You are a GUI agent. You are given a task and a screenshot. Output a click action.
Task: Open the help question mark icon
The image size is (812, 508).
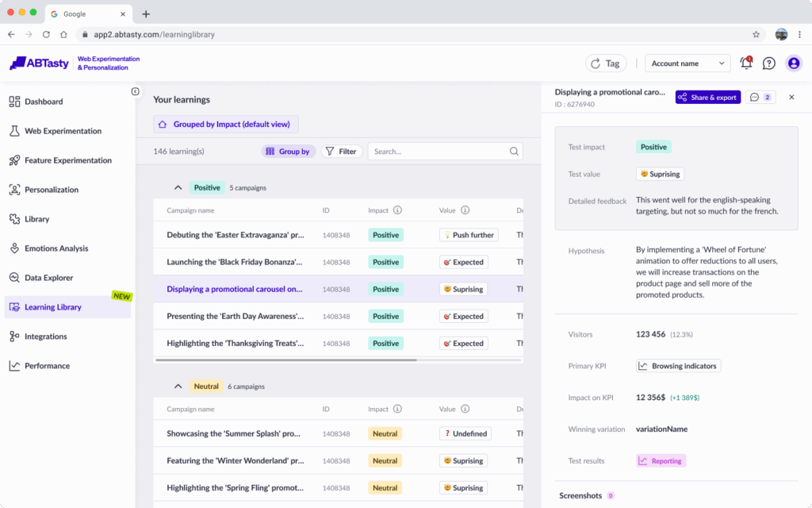point(769,63)
